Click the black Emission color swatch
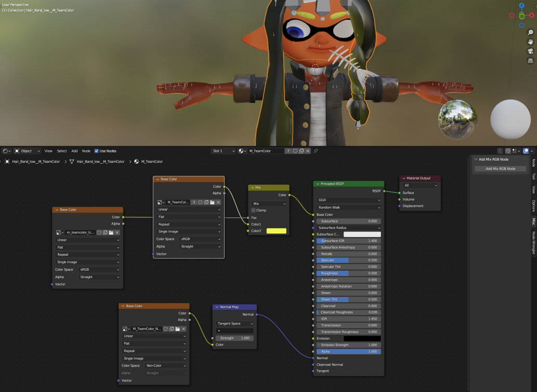Viewport: 537px width, 392px height. click(x=362, y=338)
